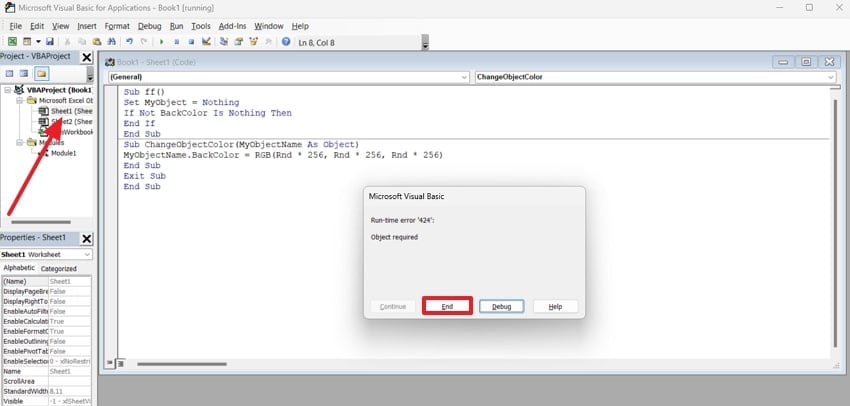Click the Procedure View button at code window bottom

click(x=110, y=363)
